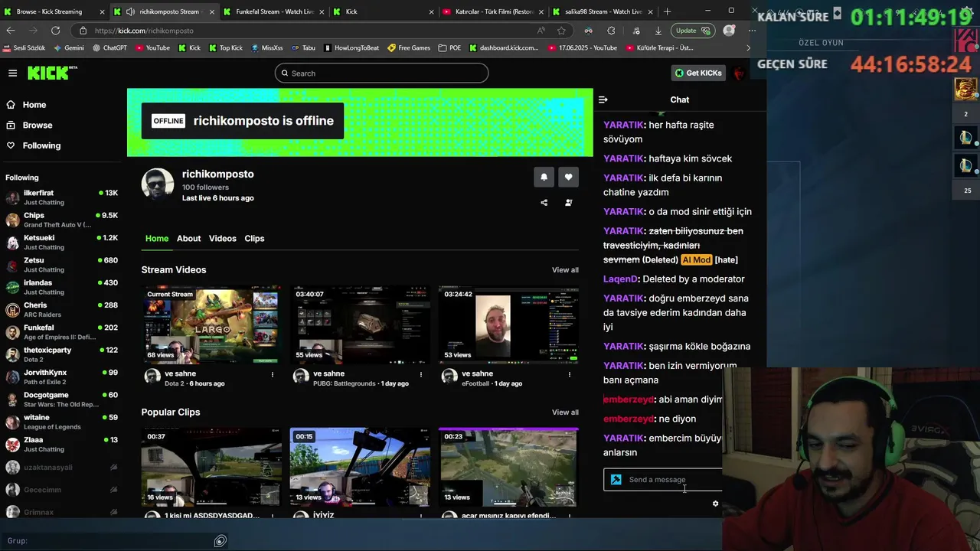Click the user report icon beside share
The width and height of the screenshot is (980, 551).
[568, 203]
